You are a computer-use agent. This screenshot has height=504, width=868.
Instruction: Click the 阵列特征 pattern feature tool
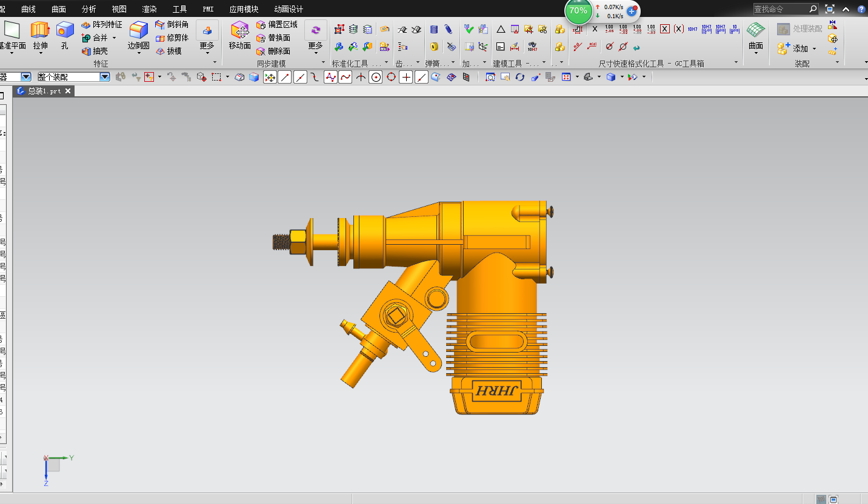point(102,24)
